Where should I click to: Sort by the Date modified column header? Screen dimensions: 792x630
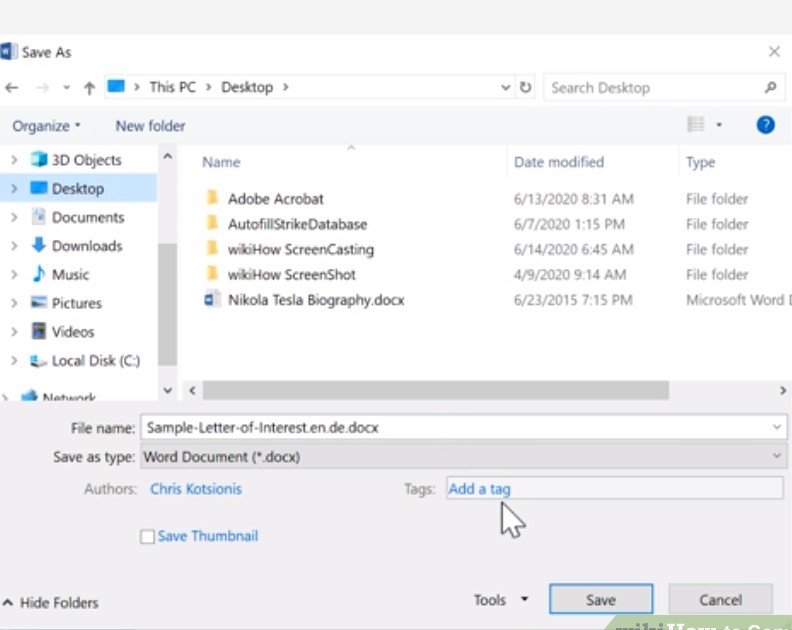(559, 162)
